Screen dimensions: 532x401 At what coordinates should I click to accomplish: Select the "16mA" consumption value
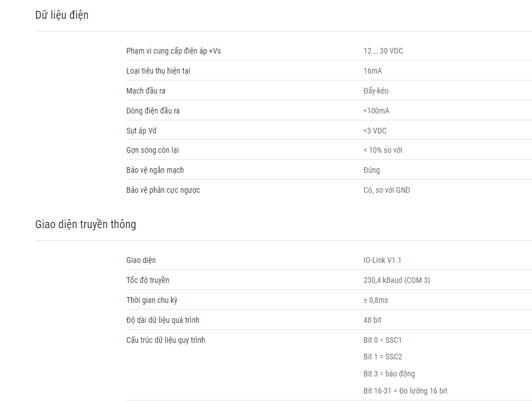(x=373, y=71)
